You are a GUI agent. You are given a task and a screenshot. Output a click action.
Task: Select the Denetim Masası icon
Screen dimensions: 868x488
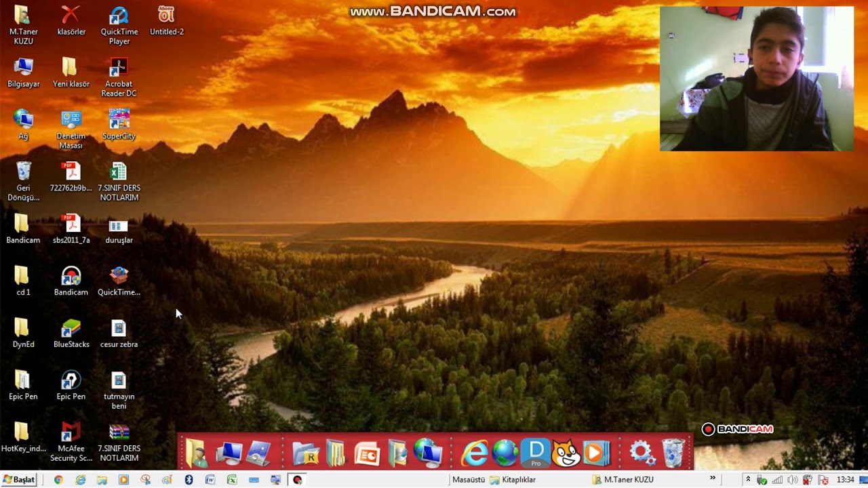pyautogui.click(x=71, y=129)
